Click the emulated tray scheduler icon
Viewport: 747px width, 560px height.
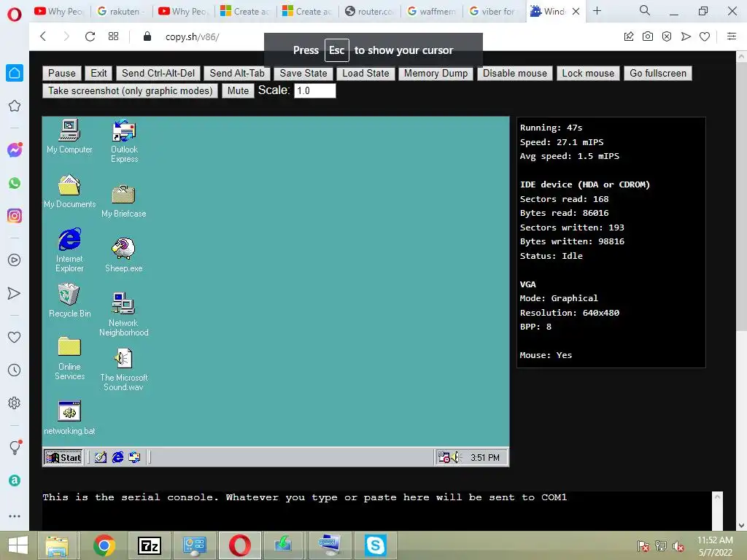click(444, 458)
